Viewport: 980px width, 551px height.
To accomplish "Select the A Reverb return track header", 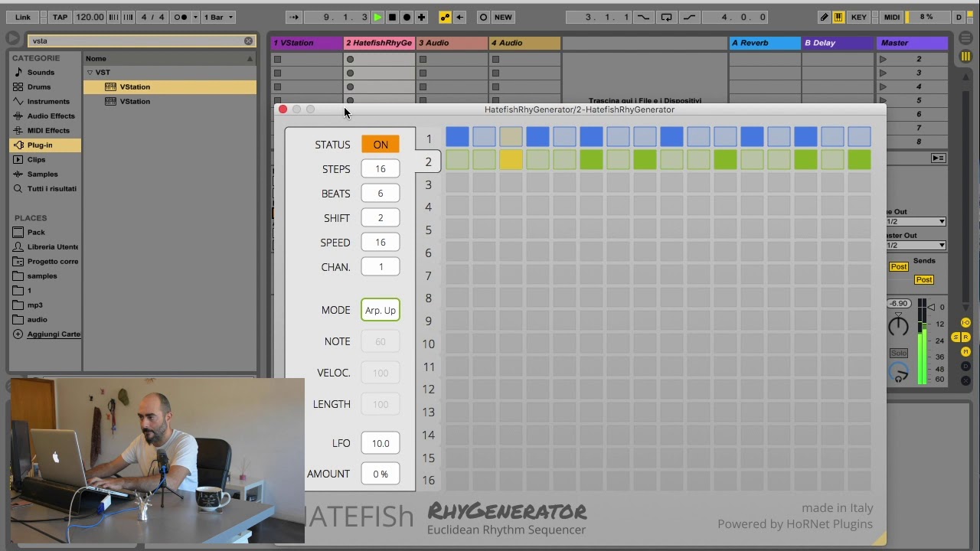I will tap(764, 43).
